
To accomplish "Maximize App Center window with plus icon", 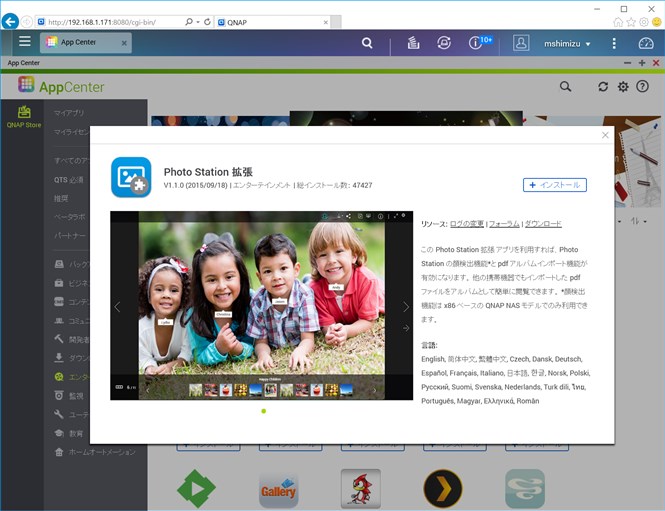I will 642,63.
